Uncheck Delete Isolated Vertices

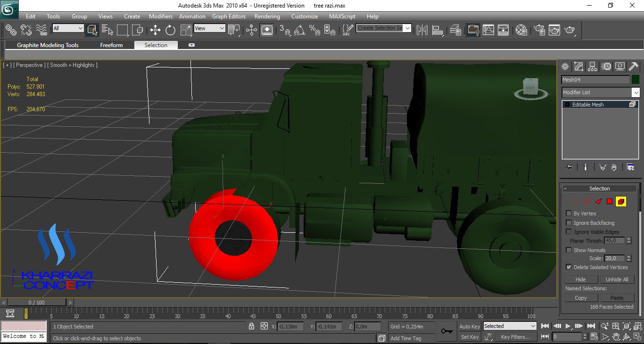tap(569, 267)
